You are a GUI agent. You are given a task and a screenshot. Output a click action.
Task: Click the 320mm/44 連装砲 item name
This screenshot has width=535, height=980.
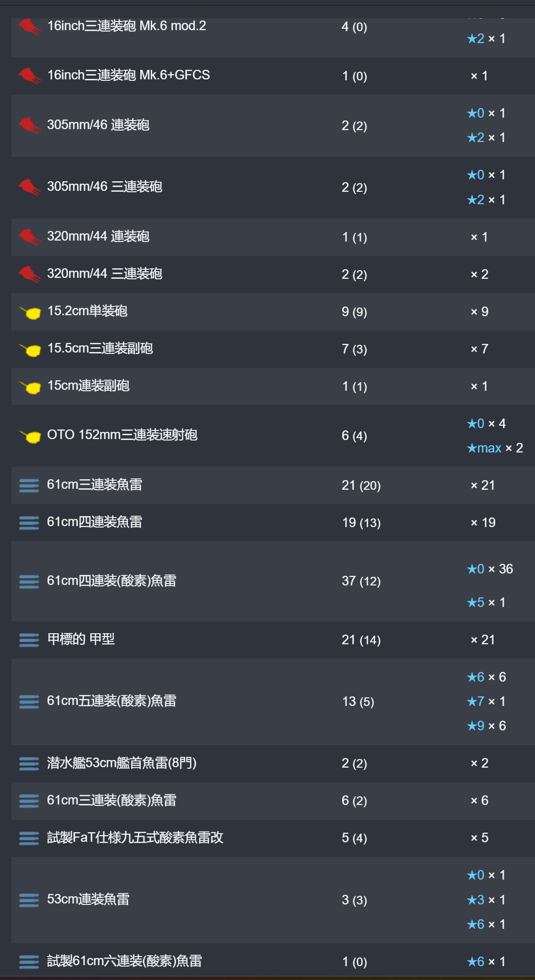tap(98, 236)
